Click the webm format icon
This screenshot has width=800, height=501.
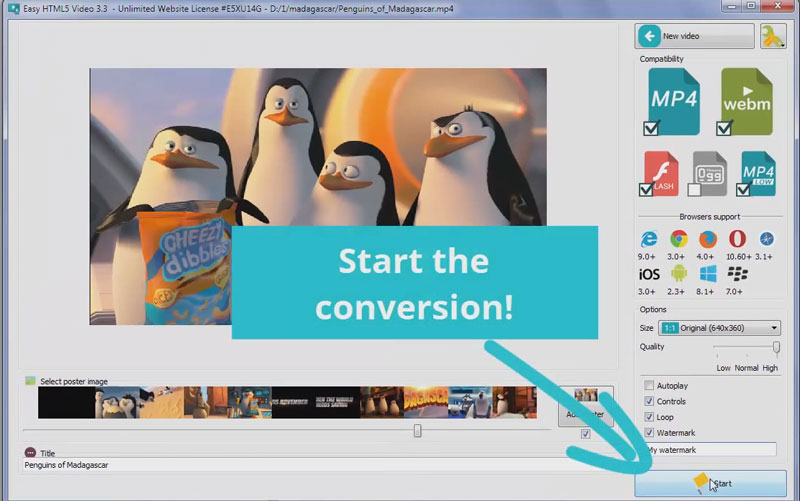coord(747,101)
